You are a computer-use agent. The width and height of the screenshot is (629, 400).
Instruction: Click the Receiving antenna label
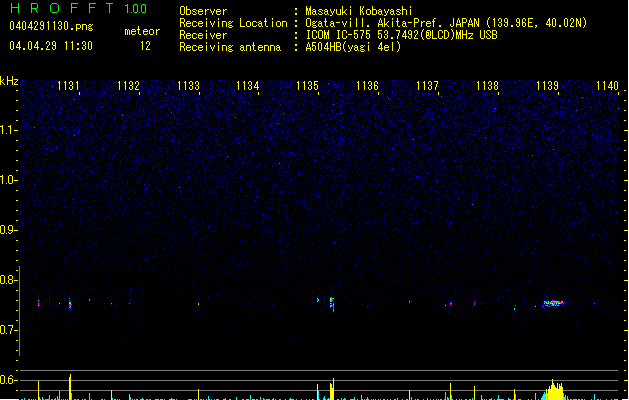[x=230, y=47]
